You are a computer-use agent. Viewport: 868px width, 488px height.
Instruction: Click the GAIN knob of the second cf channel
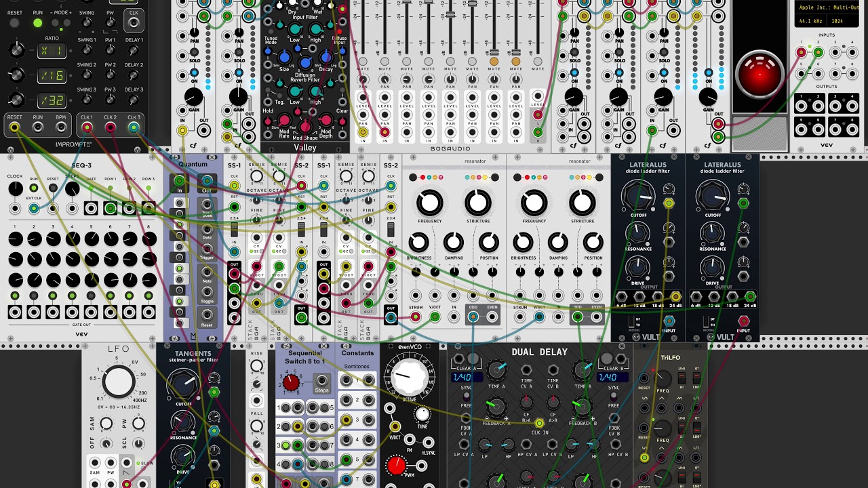pyautogui.click(x=238, y=96)
